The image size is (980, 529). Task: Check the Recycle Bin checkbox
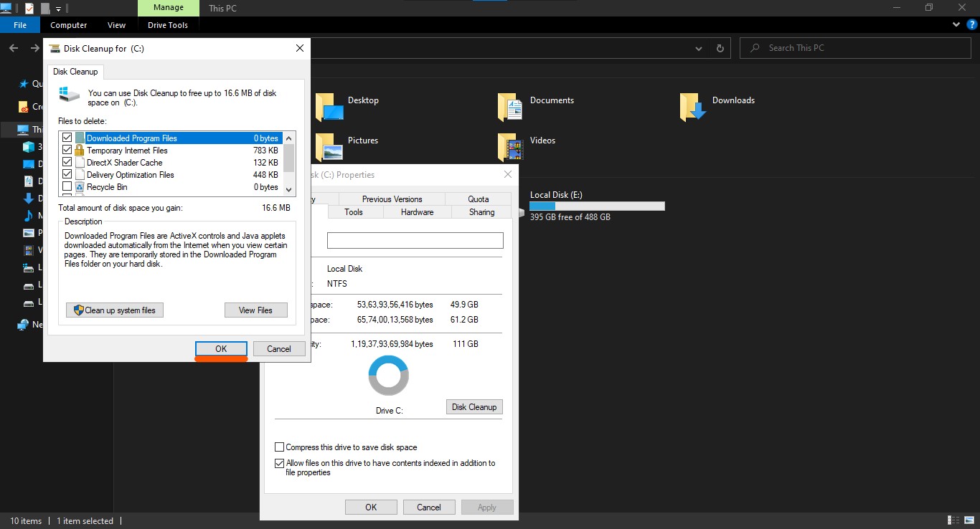67,186
